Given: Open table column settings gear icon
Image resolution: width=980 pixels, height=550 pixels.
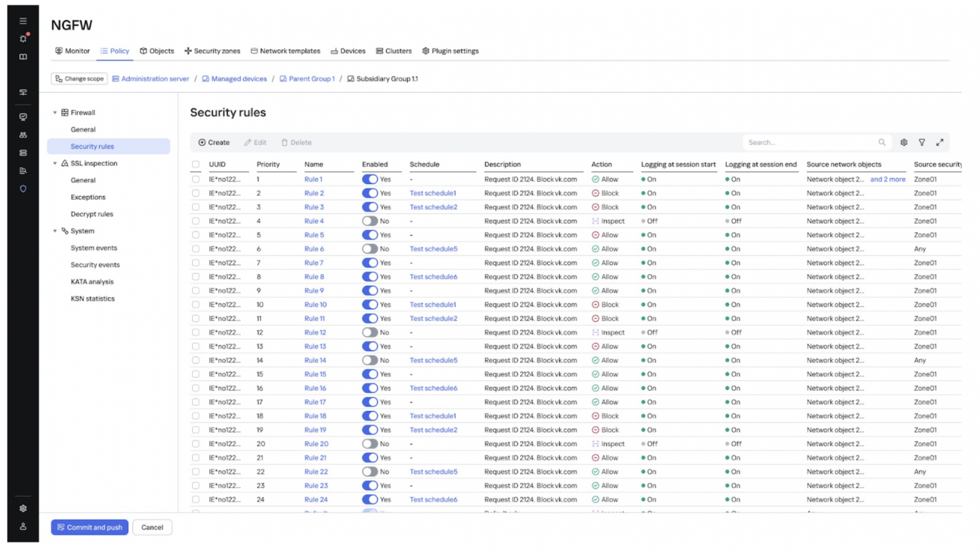Looking at the screenshot, I should click(903, 143).
